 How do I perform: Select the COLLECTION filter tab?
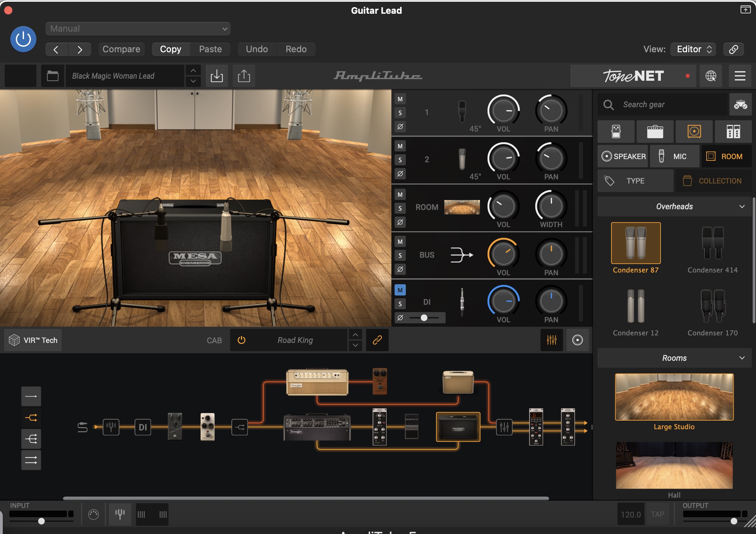pos(714,181)
